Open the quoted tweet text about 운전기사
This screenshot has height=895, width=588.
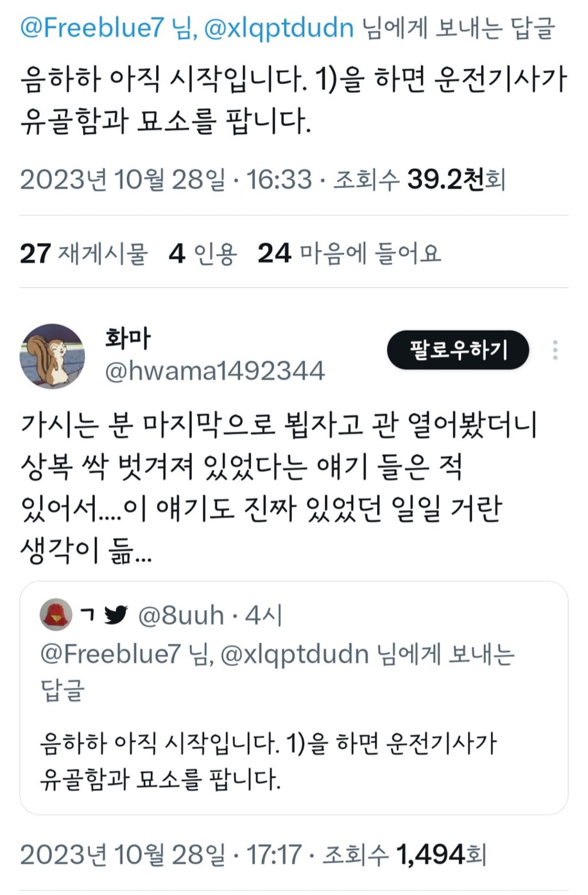268,761
